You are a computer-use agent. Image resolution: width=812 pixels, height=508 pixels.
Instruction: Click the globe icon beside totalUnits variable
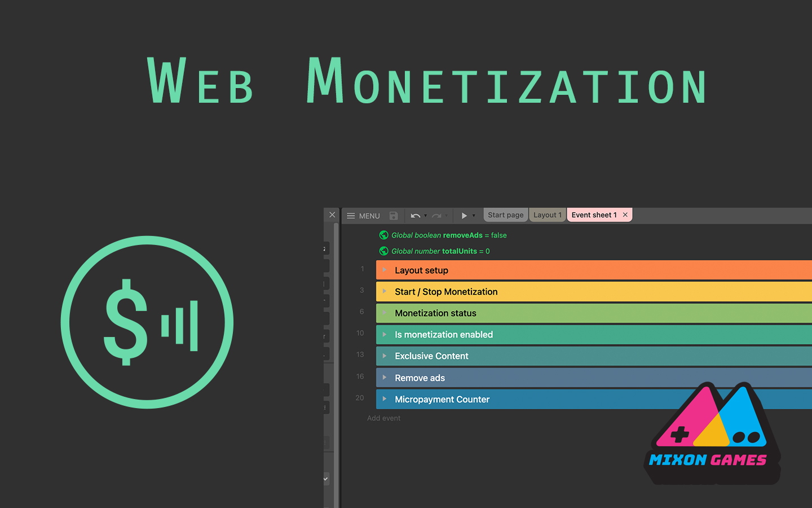383,251
